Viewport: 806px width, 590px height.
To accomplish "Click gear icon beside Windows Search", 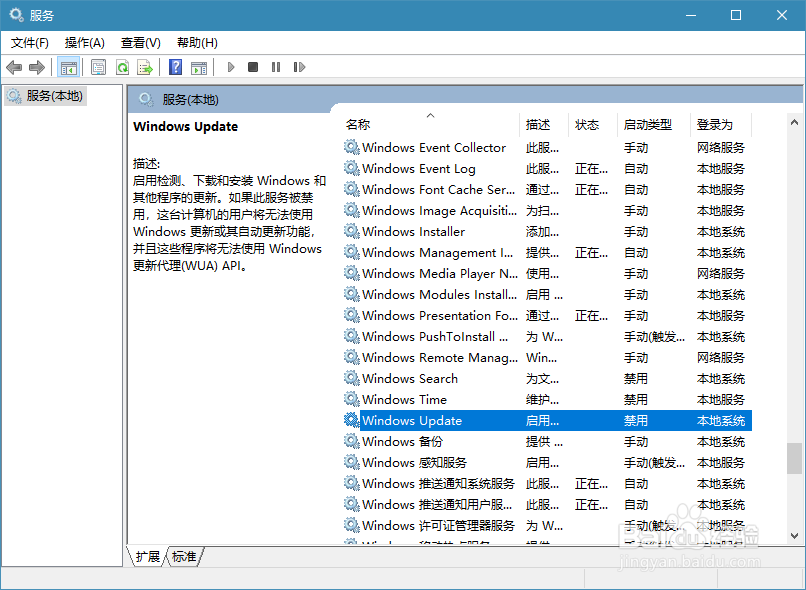I will point(352,378).
